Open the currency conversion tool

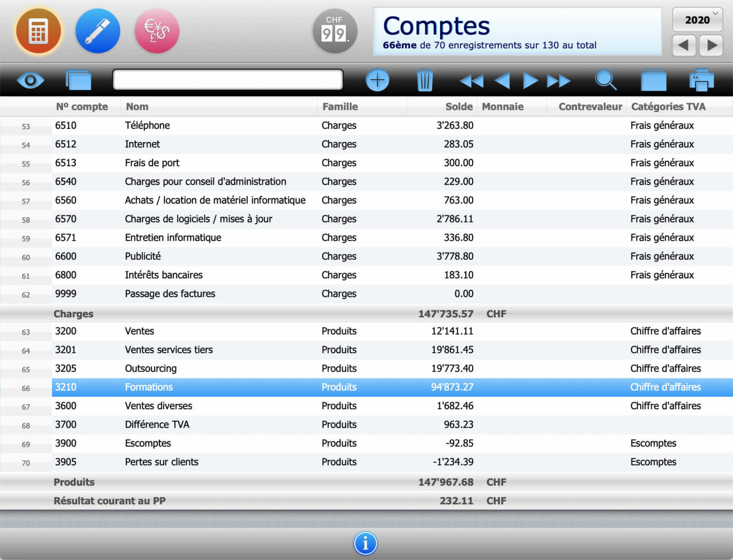point(157,30)
